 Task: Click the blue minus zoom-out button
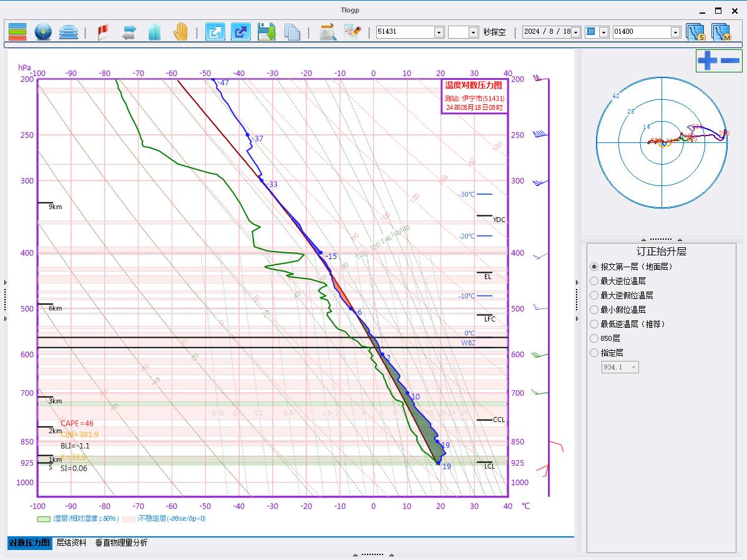tap(730, 61)
